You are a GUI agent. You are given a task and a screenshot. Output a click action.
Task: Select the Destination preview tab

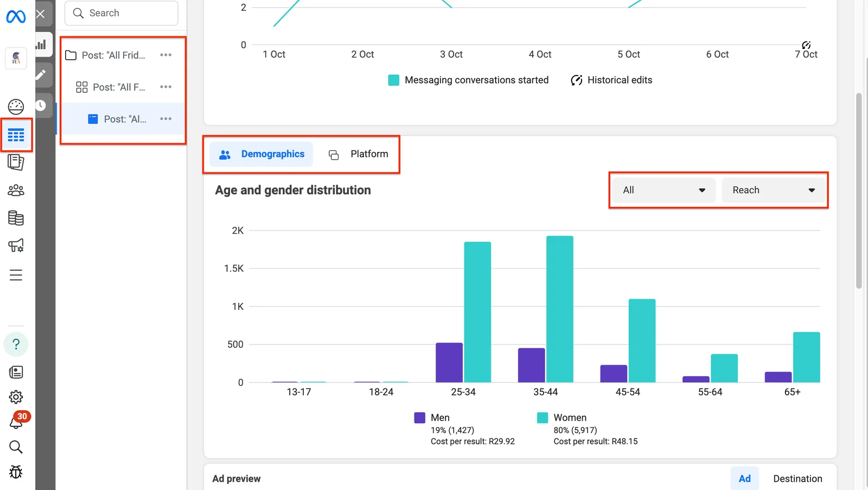[797, 479]
